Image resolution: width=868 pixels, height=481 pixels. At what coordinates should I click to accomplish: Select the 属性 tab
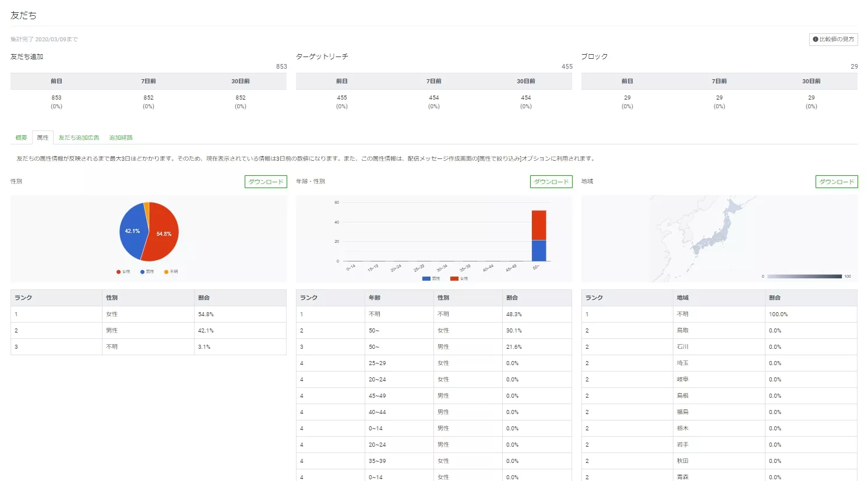pyautogui.click(x=43, y=138)
